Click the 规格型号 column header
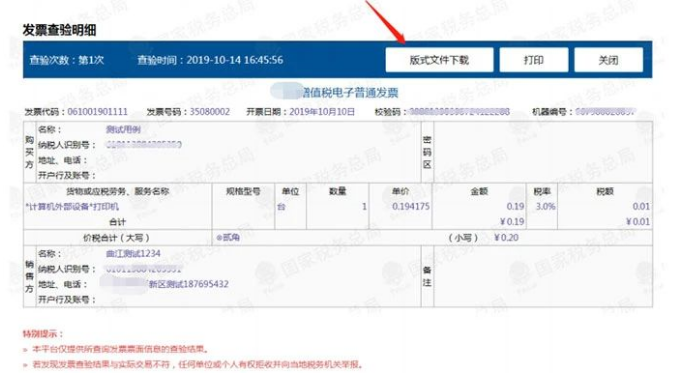The width and height of the screenshot is (677, 384). click(x=243, y=191)
